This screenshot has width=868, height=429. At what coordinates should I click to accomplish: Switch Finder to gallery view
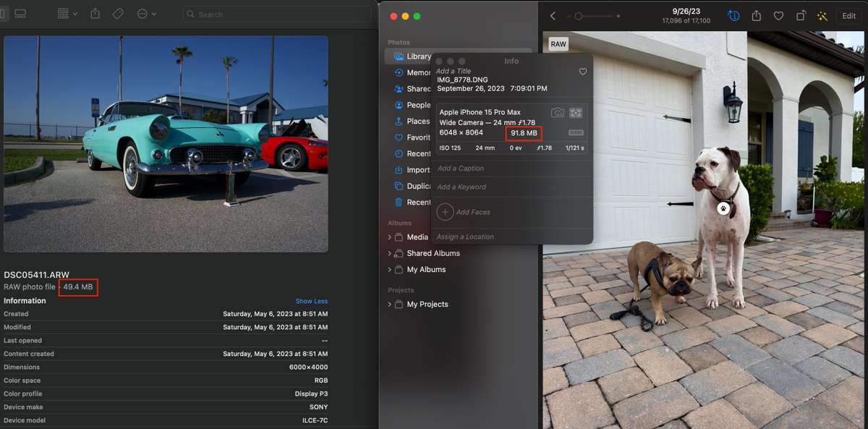pos(20,14)
